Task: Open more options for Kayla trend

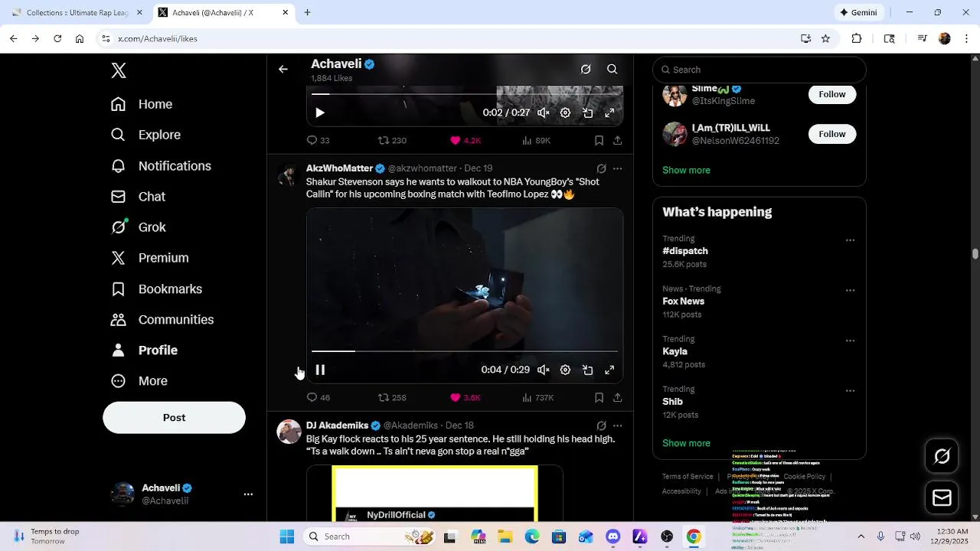Action: (850, 341)
